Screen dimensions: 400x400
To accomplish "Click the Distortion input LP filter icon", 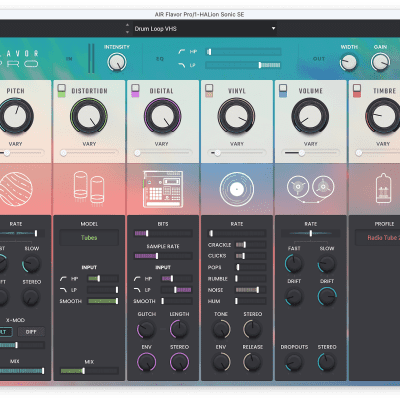I will tap(63, 290).
